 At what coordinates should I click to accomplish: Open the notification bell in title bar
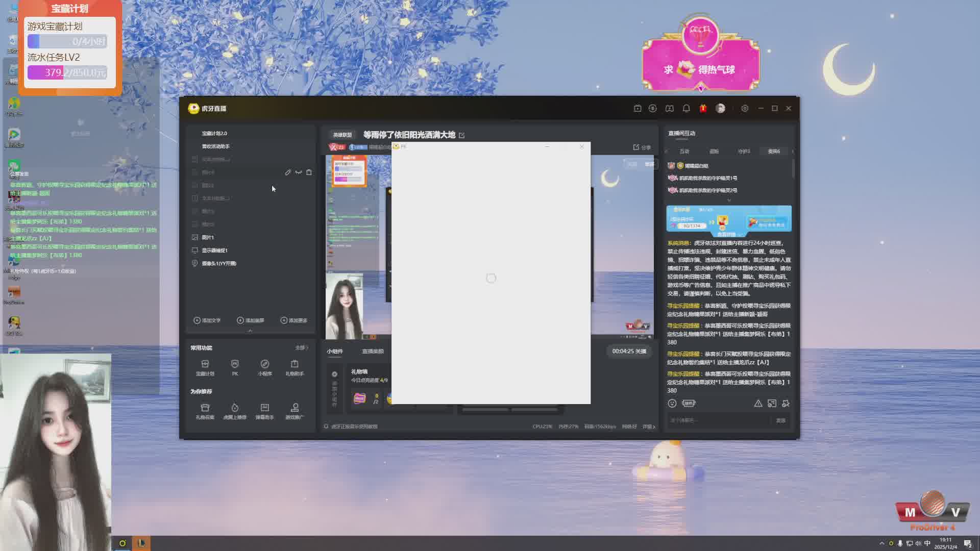(x=687, y=108)
